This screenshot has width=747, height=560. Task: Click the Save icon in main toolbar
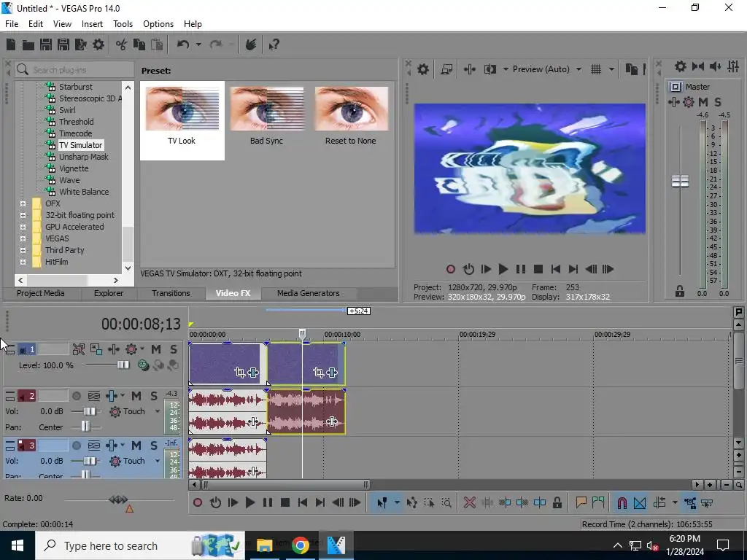click(x=46, y=44)
